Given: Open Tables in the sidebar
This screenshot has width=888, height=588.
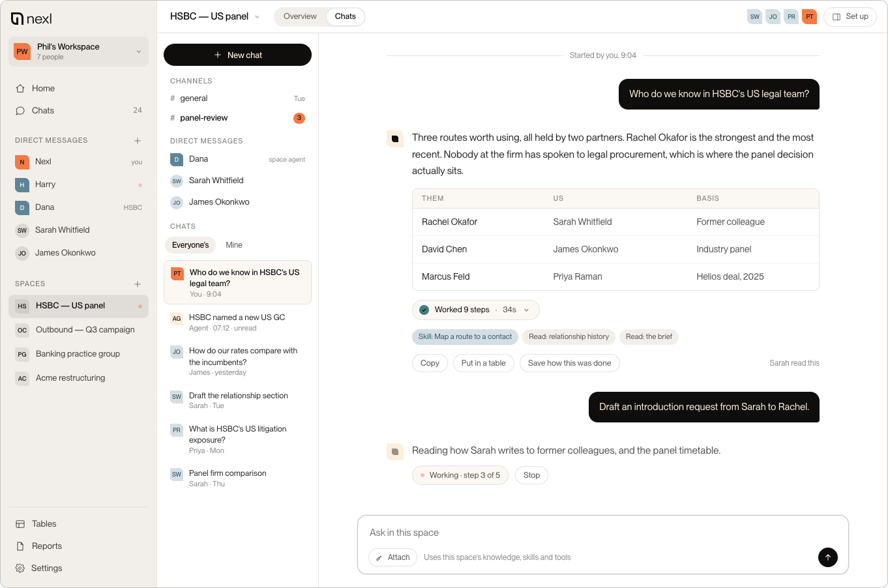Looking at the screenshot, I should pos(78,524).
